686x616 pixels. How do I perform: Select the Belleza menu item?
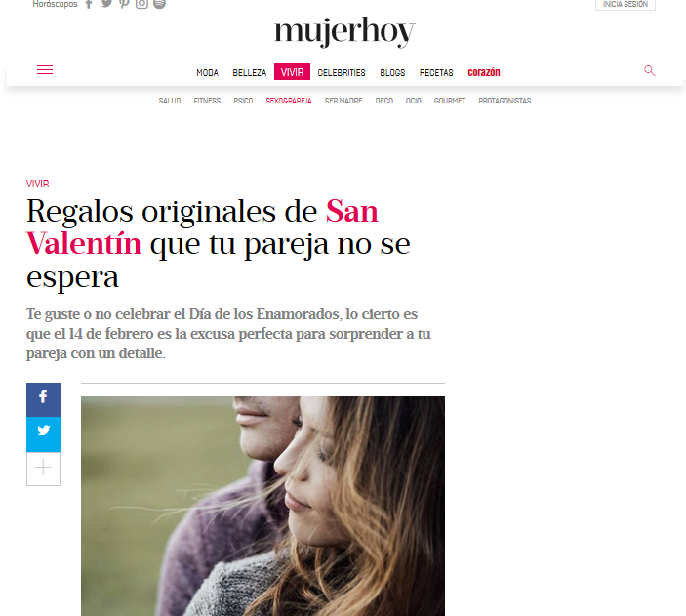[250, 72]
